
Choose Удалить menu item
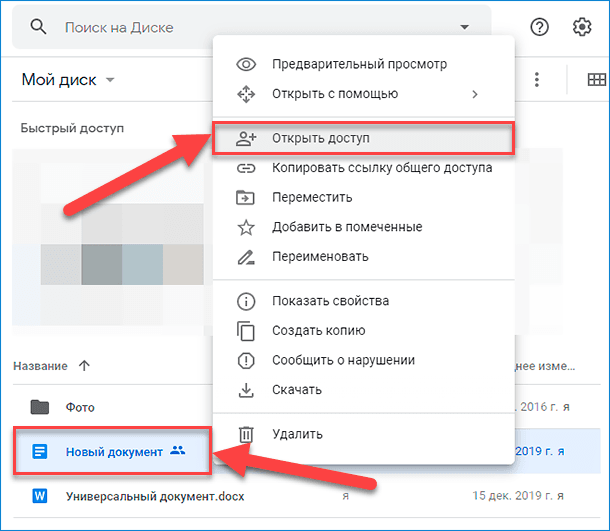(x=363, y=434)
